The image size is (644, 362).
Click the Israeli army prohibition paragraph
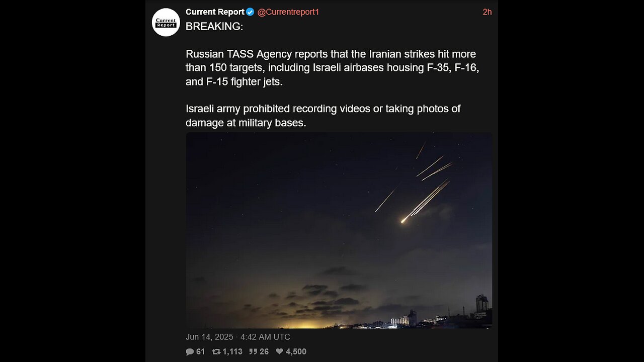pyautogui.click(x=323, y=115)
